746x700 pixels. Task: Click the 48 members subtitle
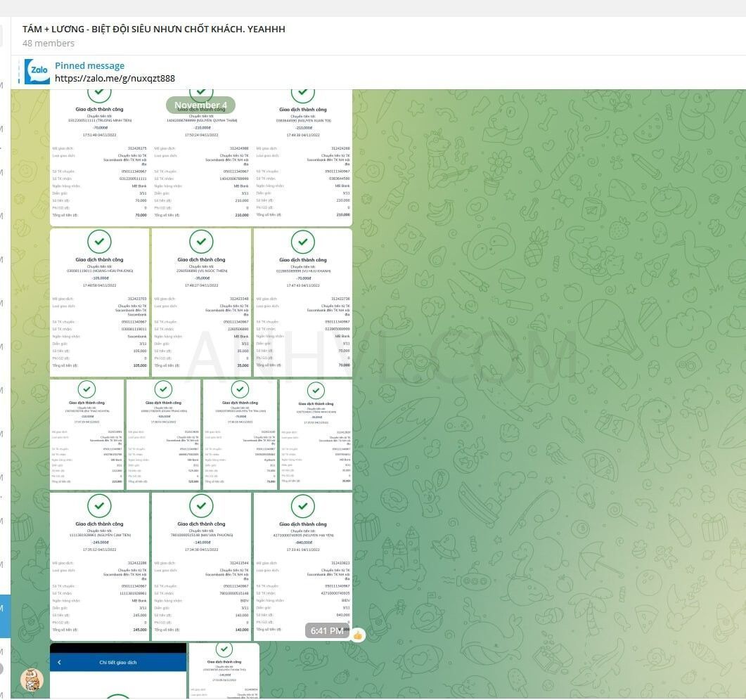49,44
